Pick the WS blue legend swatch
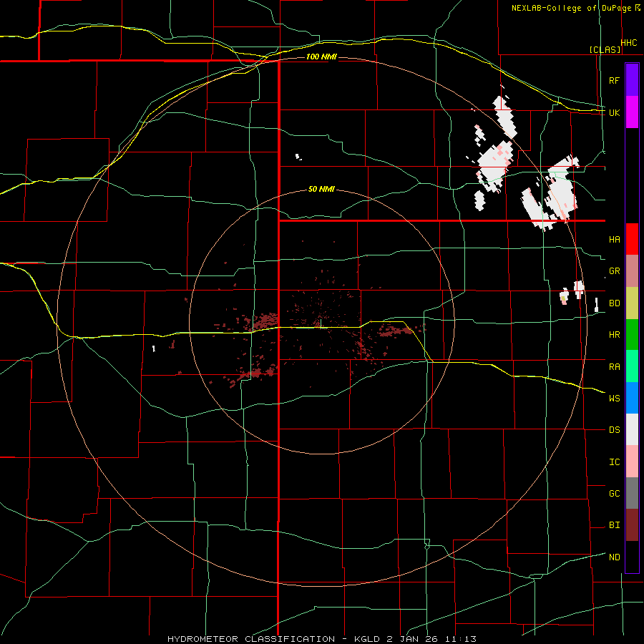Image resolution: width=644 pixels, height=644 pixels. tap(632, 398)
